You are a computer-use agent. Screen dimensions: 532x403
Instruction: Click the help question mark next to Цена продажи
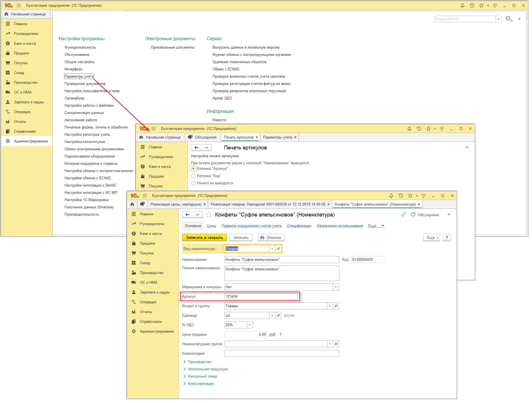click(x=281, y=335)
